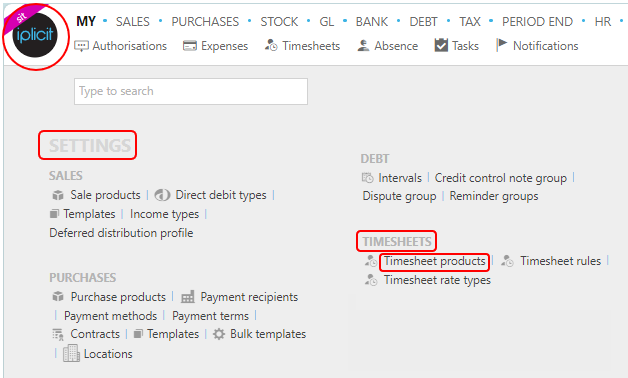Viewport: 628px width, 378px height.
Task: Click the Payment recipients icon
Action: tap(188, 297)
